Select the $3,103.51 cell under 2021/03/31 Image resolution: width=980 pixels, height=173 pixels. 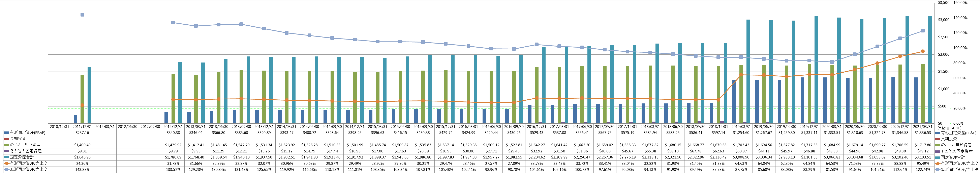coord(923,157)
